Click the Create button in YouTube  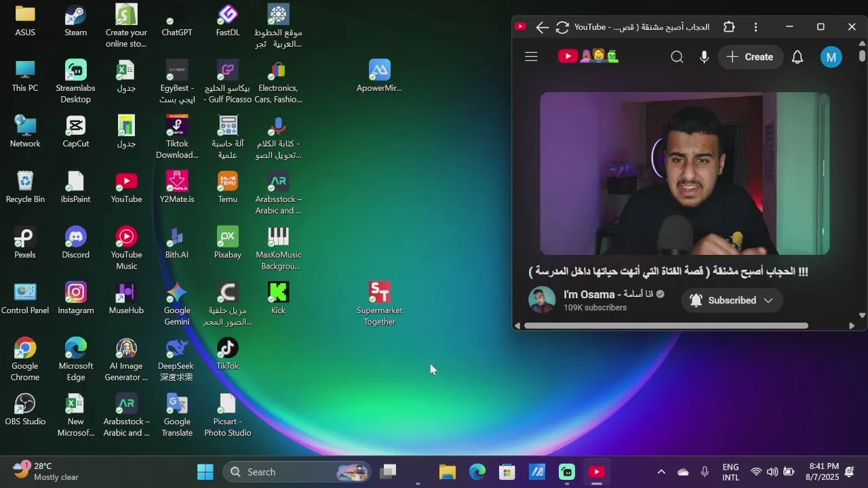750,57
